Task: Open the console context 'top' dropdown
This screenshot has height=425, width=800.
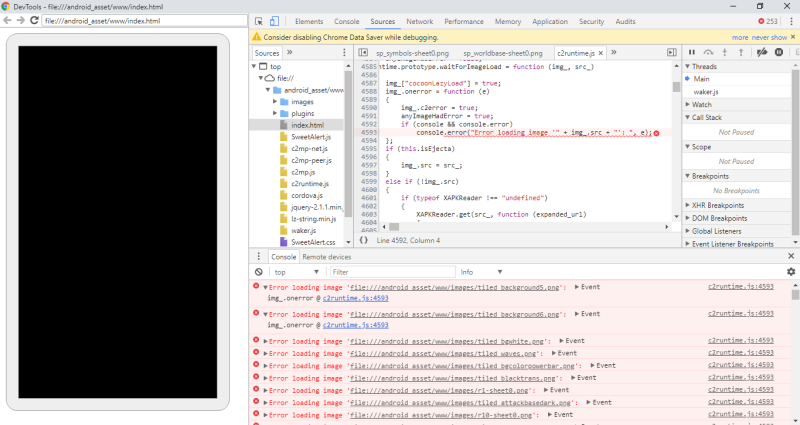Action: click(x=296, y=272)
